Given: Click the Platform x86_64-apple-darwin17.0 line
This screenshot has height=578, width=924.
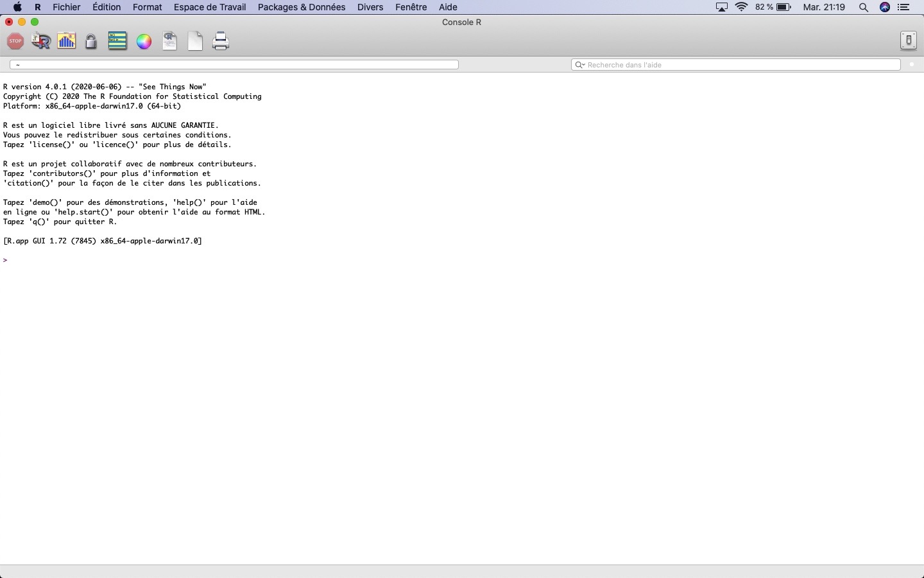Looking at the screenshot, I should point(92,106).
